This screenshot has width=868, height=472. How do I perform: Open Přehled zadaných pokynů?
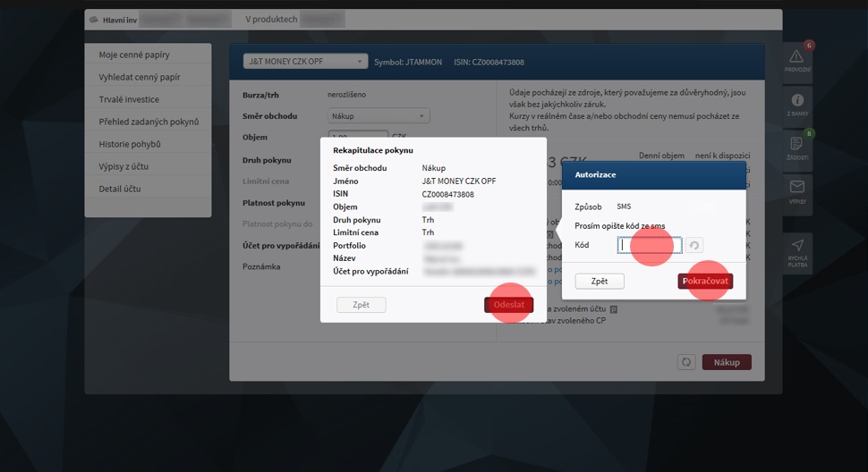point(148,122)
